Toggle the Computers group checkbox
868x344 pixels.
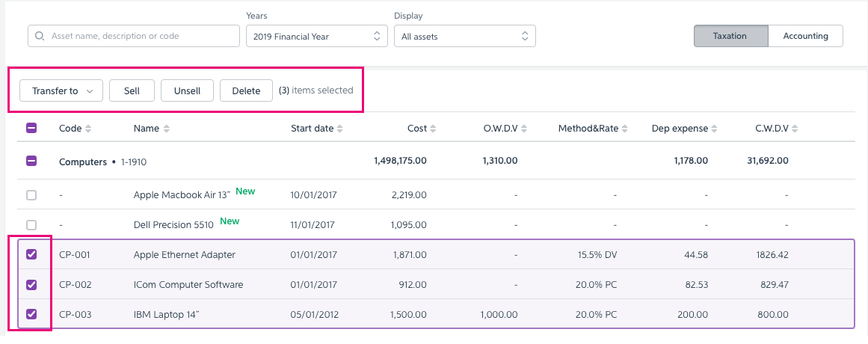(x=31, y=161)
